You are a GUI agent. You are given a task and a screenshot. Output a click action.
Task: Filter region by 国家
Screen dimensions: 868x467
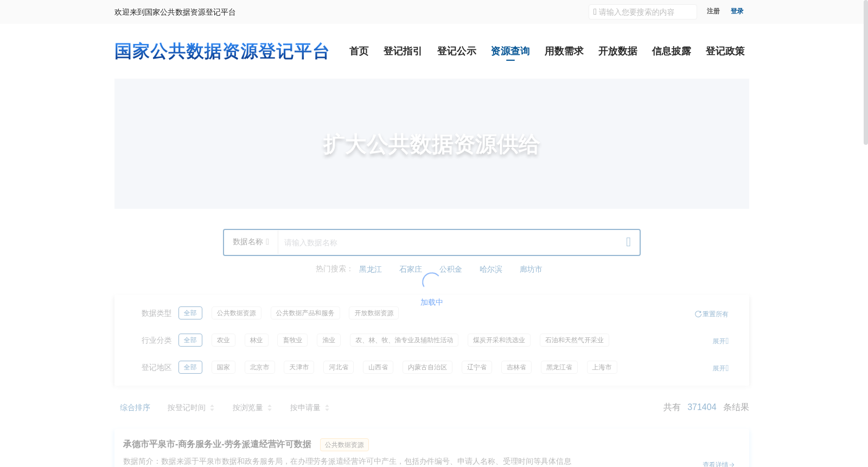click(224, 367)
